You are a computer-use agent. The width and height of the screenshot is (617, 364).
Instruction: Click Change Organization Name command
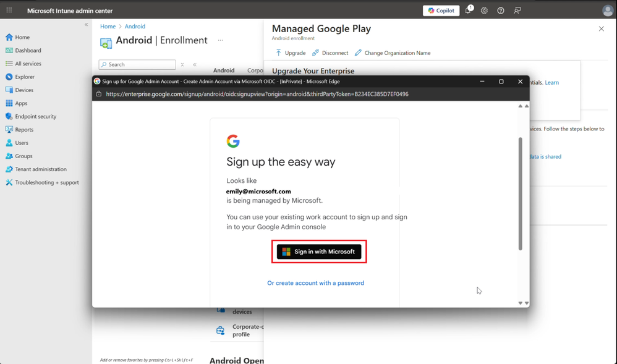point(393,53)
